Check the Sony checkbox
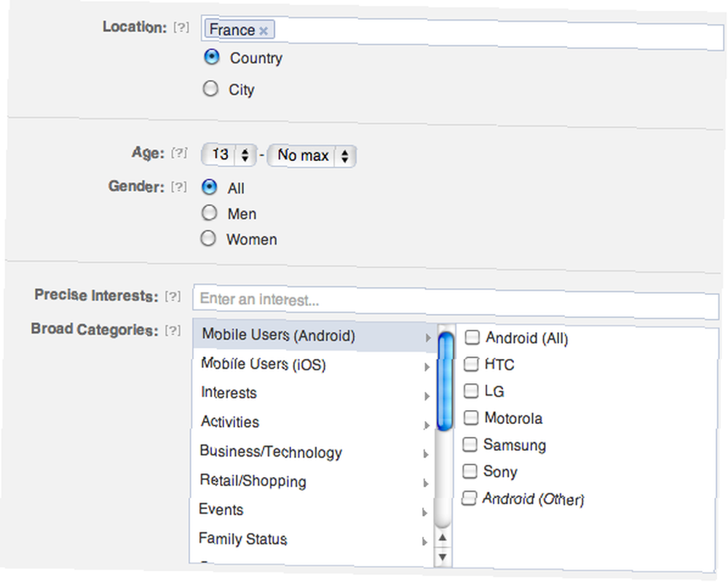This screenshot has width=728, height=582. tap(470, 471)
